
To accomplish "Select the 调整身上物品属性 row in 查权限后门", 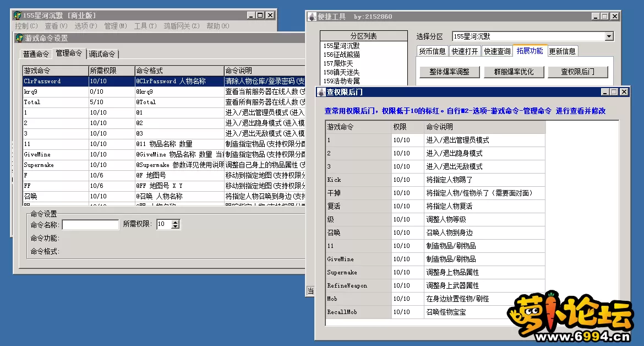I will pyautogui.click(x=435, y=272).
